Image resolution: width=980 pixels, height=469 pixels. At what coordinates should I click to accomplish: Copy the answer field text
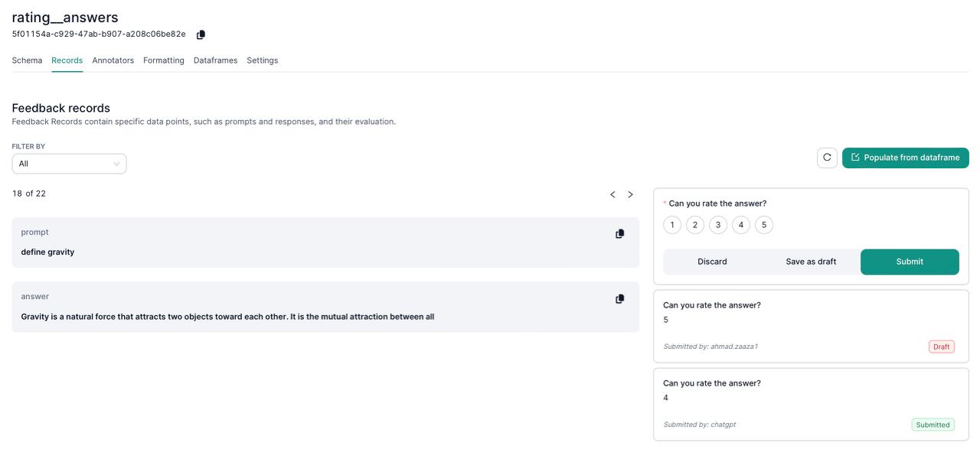pos(620,298)
